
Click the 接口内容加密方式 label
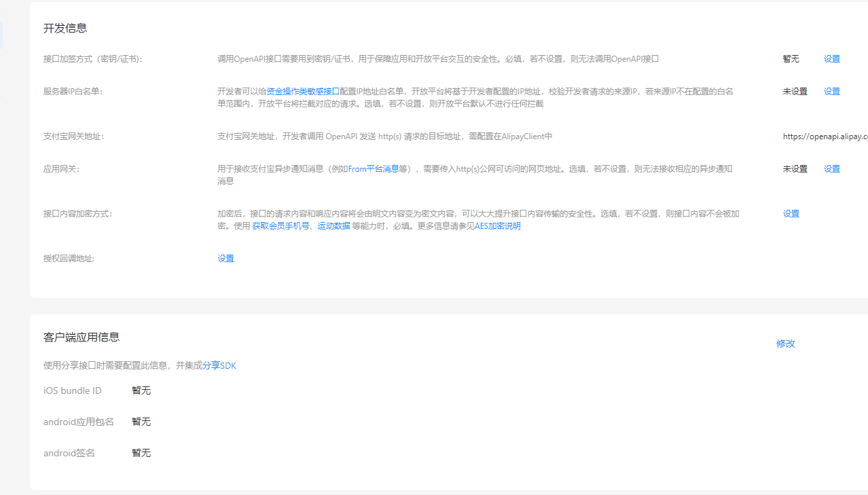tap(78, 214)
